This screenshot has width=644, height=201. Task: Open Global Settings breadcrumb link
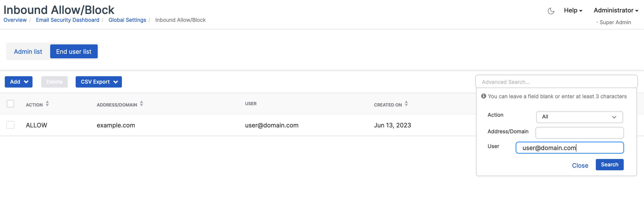click(127, 20)
